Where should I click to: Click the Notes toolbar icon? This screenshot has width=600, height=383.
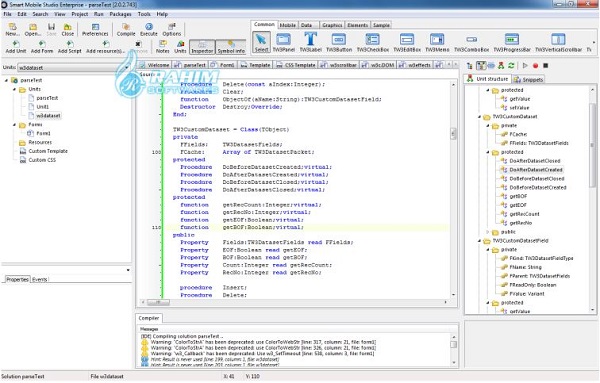[163, 47]
